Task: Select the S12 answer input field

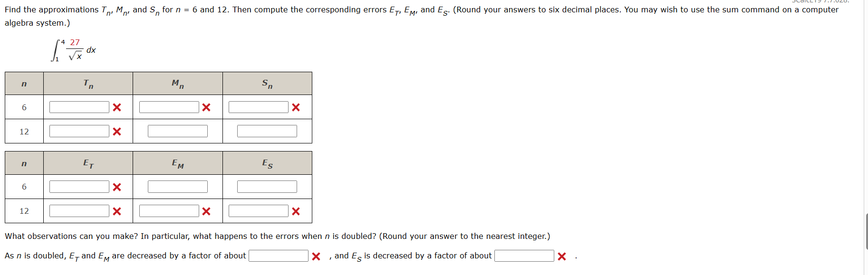Action: (x=267, y=130)
